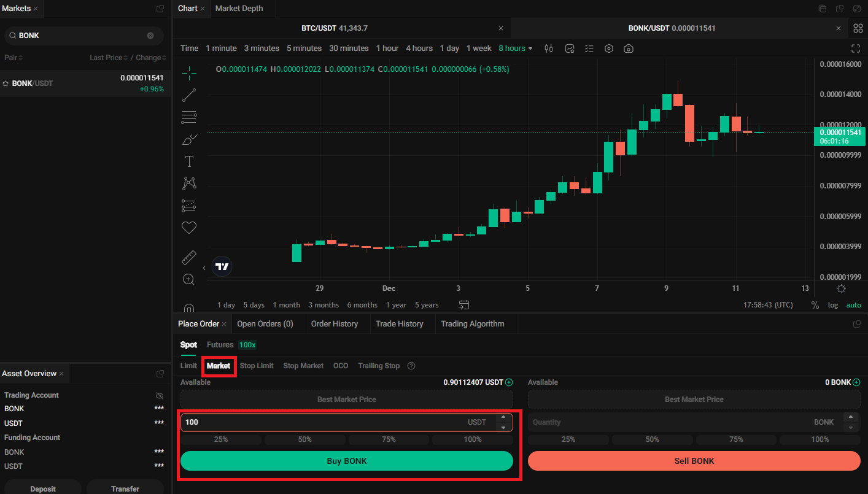Open the candlestick chart style menu
The width and height of the screenshot is (868, 494).
coord(549,48)
